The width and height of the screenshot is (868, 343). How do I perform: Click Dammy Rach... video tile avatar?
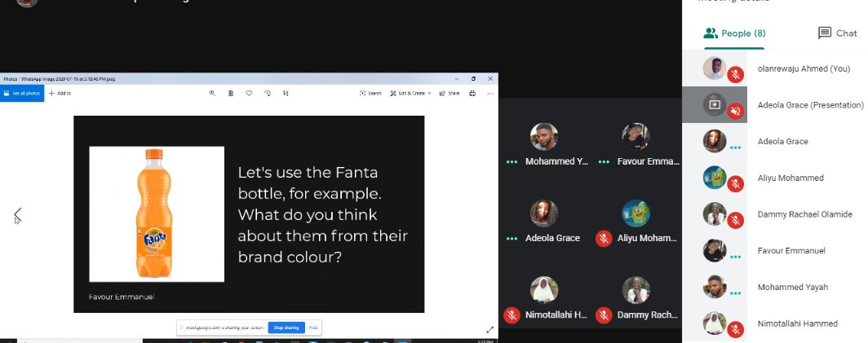coord(635,290)
